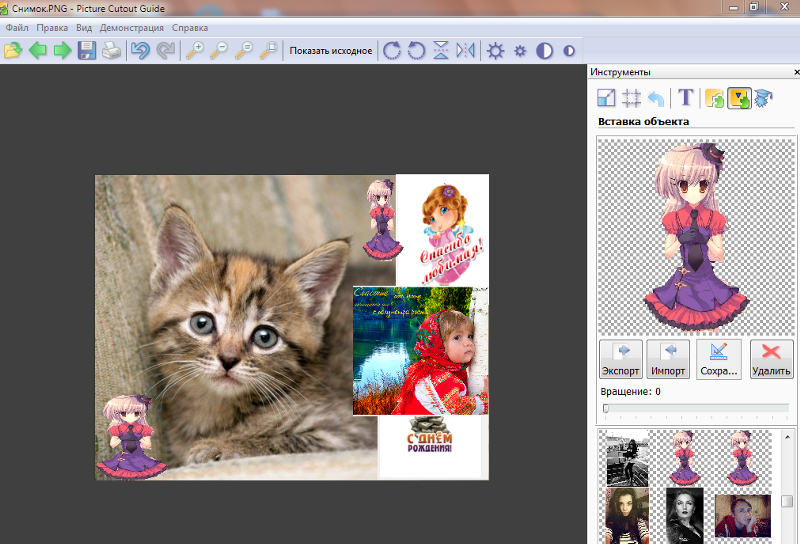Select the text tool T
This screenshot has height=544, width=800.
click(686, 97)
